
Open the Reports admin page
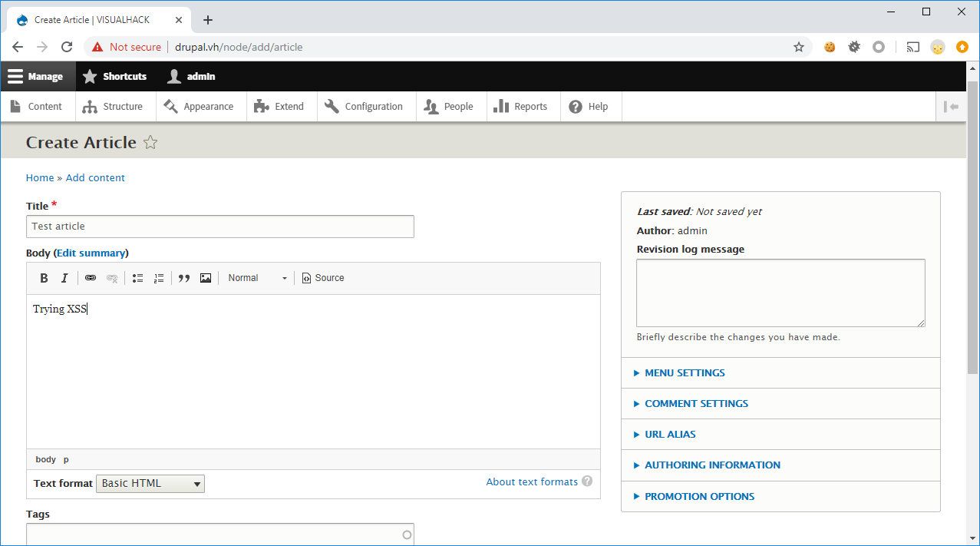coord(523,107)
